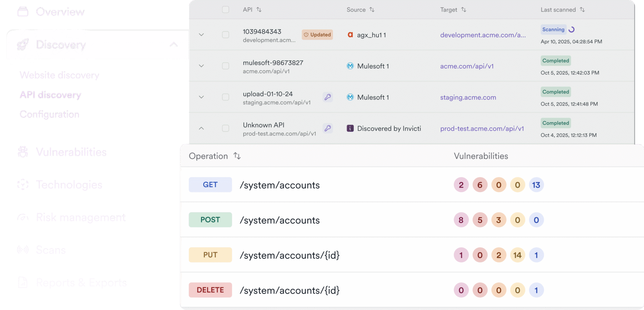This screenshot has height=310, width=644.
Task: Click the key icon on Unknown API row
Action: coord(328,128)
